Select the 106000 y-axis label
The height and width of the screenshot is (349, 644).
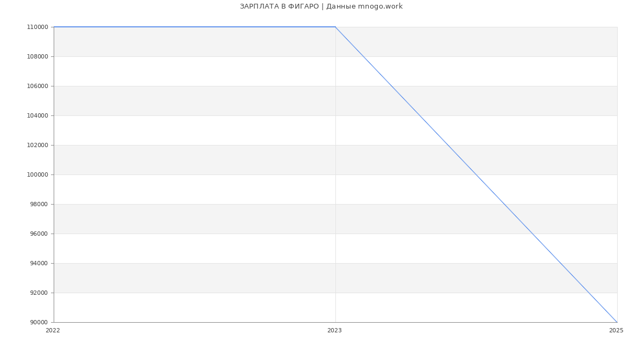[38, 86]
